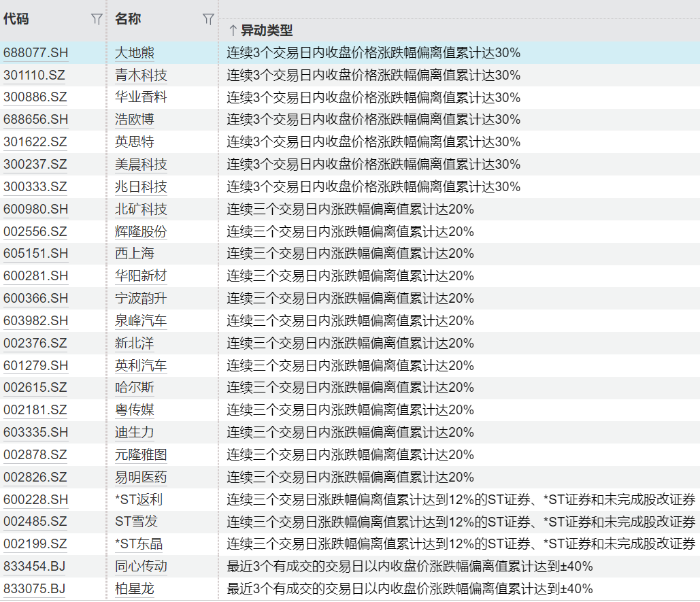Open stock code 002376.SZ

coord(35,343)
